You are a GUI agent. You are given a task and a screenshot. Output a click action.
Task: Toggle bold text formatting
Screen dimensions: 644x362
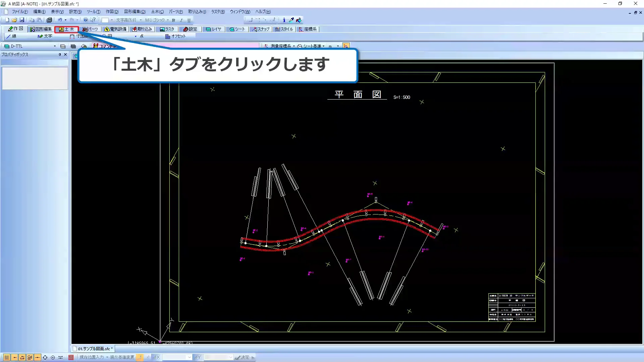(x=173, y=20)
